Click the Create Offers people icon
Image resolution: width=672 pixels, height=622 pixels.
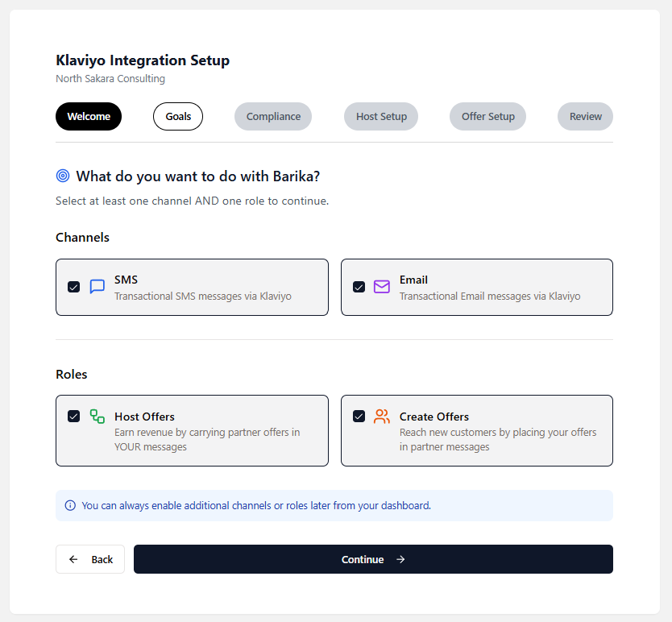coord(382,417)
